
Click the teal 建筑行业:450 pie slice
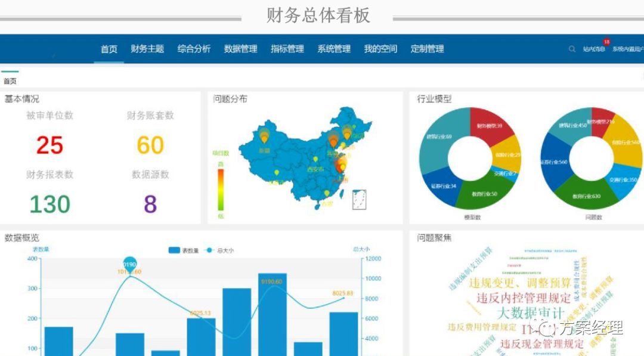click(574, 125)
